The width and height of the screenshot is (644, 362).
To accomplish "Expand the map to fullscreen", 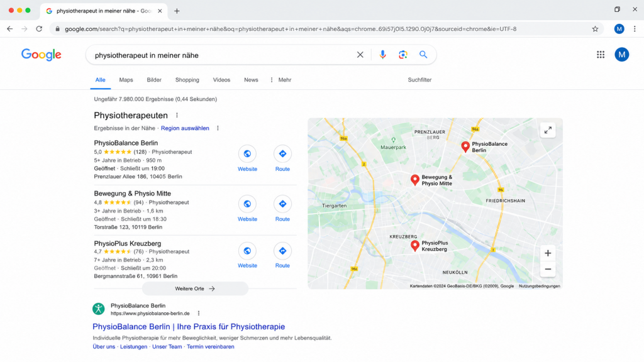I will point(548,130).
